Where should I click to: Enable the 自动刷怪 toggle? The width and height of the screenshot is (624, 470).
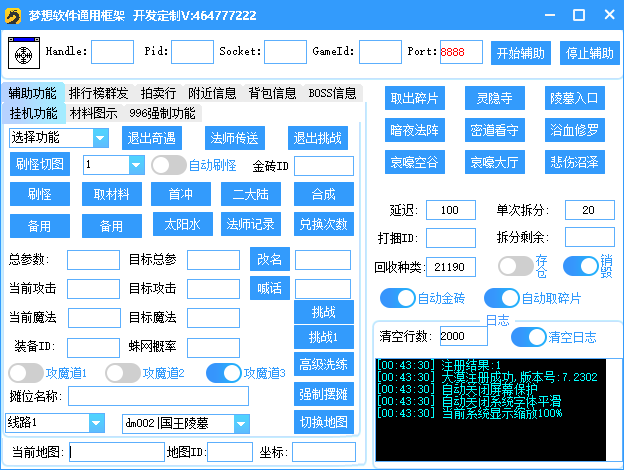point(168,165)
